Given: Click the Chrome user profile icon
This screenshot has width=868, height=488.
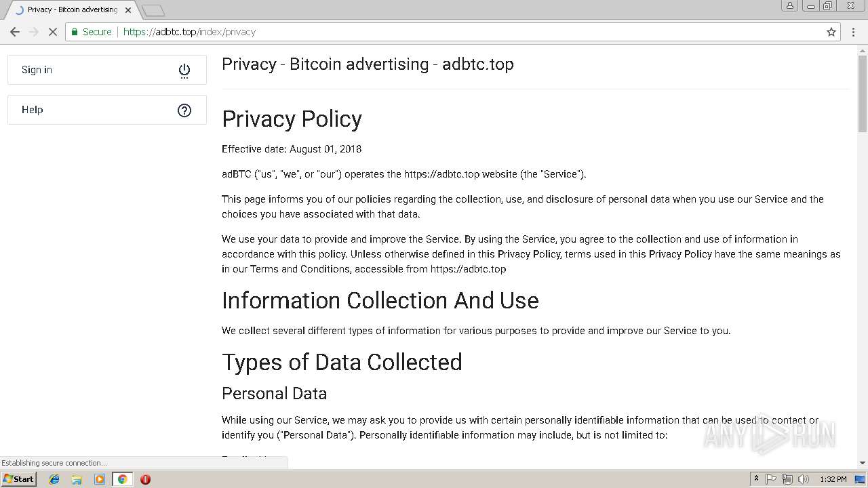Looking at the screenshot, I should pyautogui.click(x=789, y=6).
